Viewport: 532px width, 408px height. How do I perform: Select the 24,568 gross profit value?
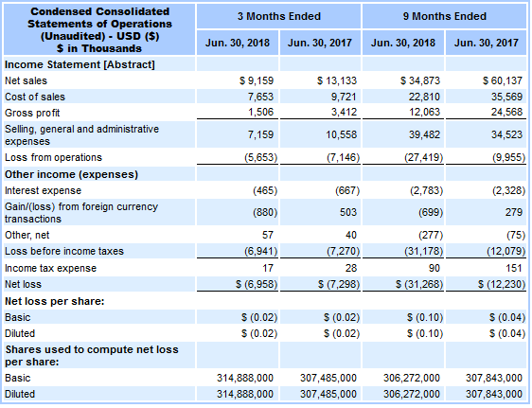(506, 112)
